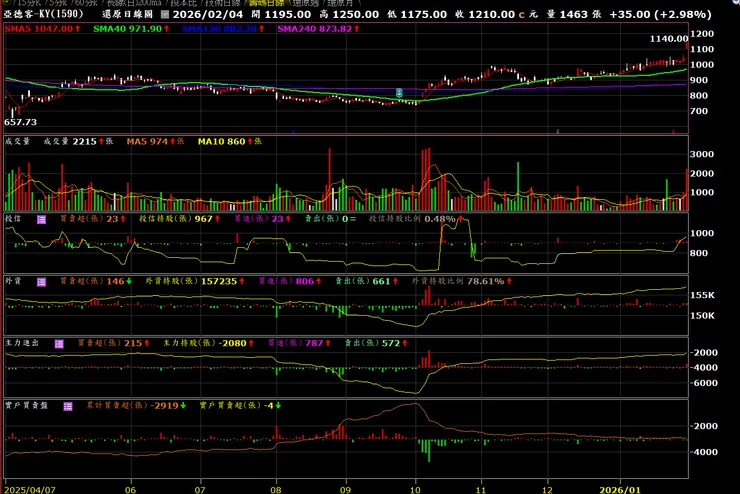Click the opening price 1195.00
740x494 pixels.
click(287, 14)
